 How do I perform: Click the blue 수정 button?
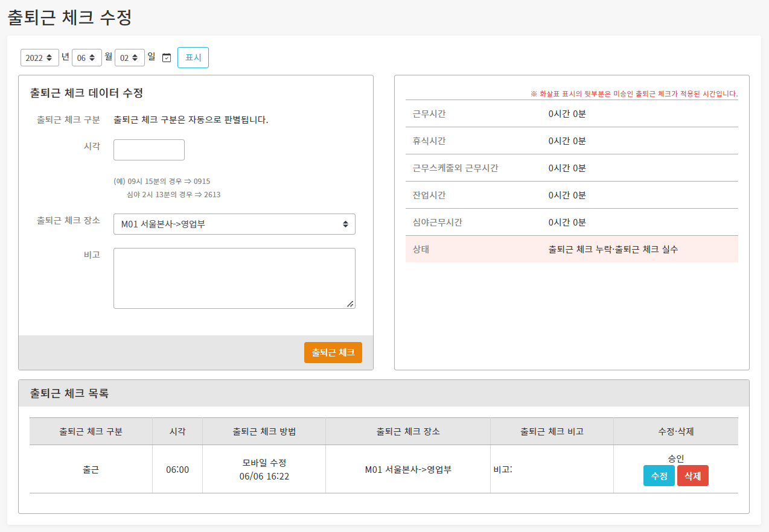point(659,476)
